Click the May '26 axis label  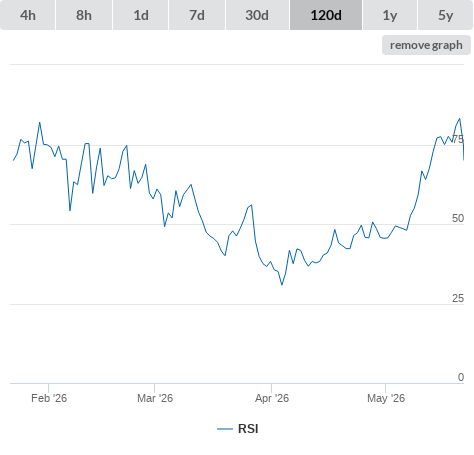[386, 398]
